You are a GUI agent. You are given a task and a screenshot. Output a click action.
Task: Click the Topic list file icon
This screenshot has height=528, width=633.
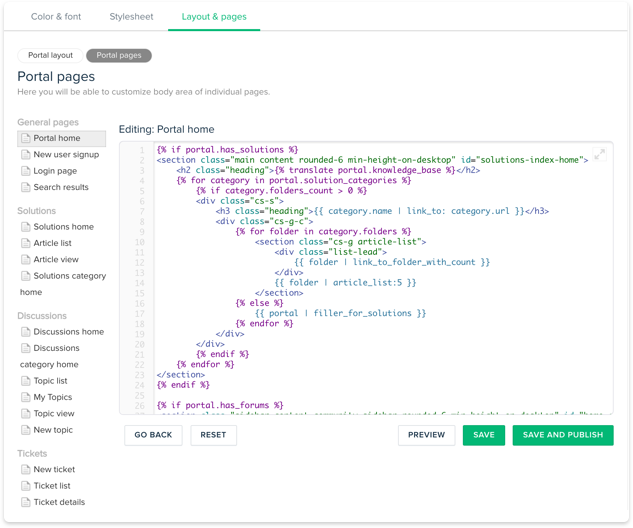click(x=26, y=381)
